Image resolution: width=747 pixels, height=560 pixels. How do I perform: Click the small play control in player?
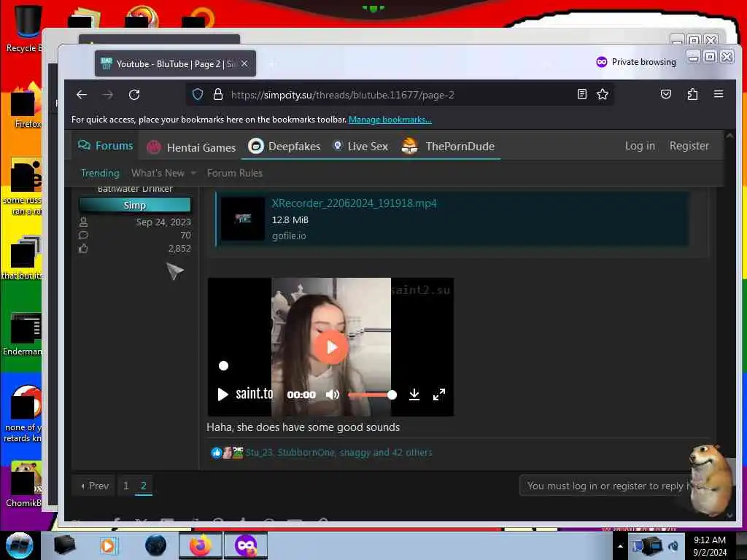pyautogui.click(x=222, y=394)
